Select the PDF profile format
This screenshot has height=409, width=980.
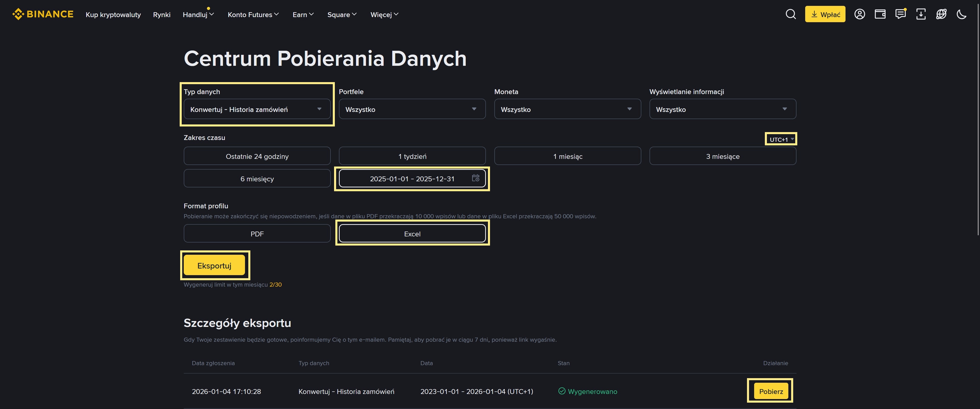pos(257,233)
